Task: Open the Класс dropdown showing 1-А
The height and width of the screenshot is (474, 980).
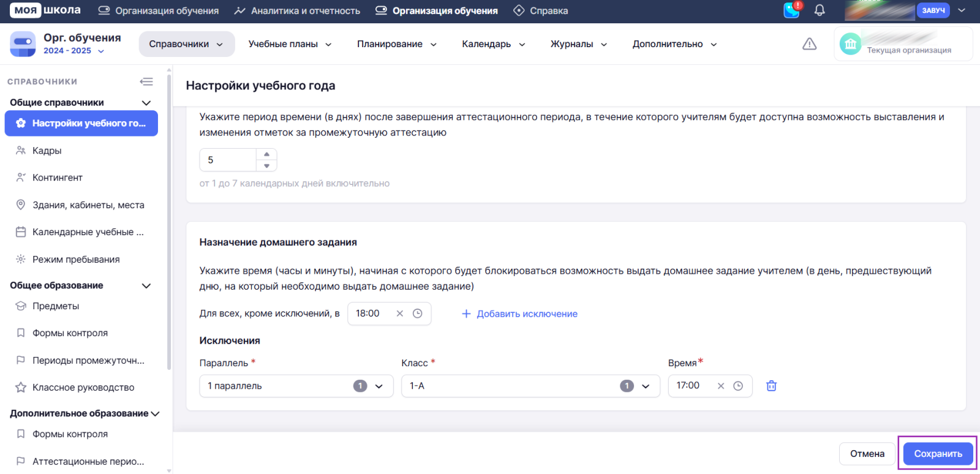Action: click(645, 386)
